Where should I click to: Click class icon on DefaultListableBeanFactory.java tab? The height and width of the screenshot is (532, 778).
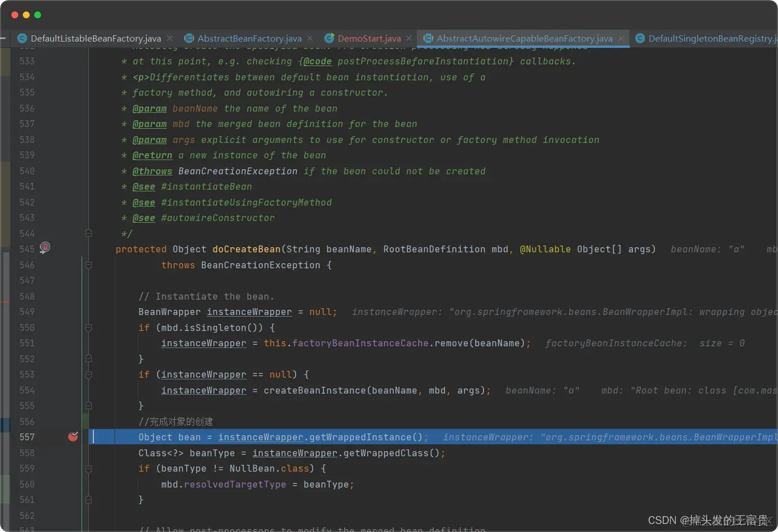click(x=22, y=38)
